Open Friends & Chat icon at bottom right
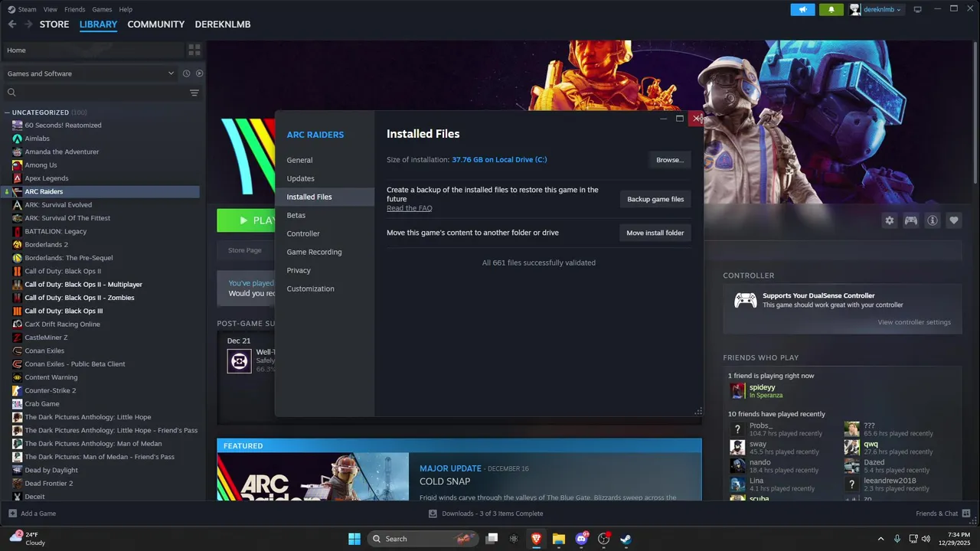980x551 pixels. pos(967,514)
